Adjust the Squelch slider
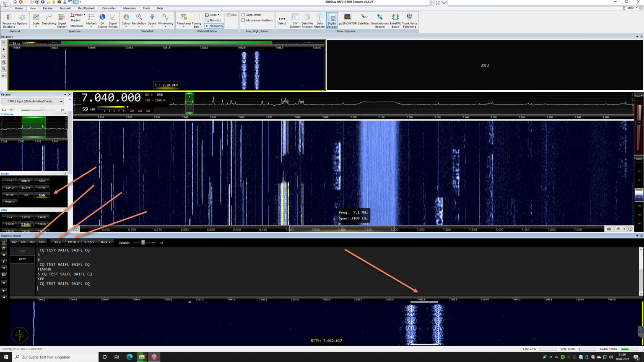 [143, 242]
